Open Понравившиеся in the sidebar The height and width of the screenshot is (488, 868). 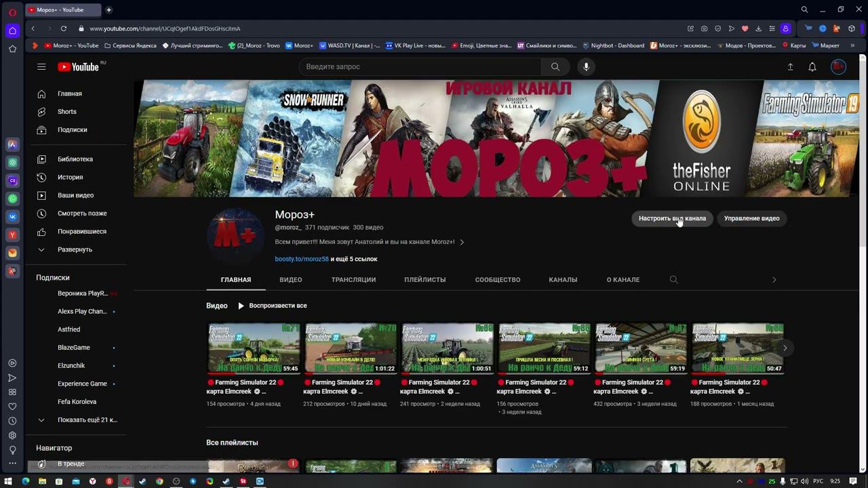(x=75, y=231)
